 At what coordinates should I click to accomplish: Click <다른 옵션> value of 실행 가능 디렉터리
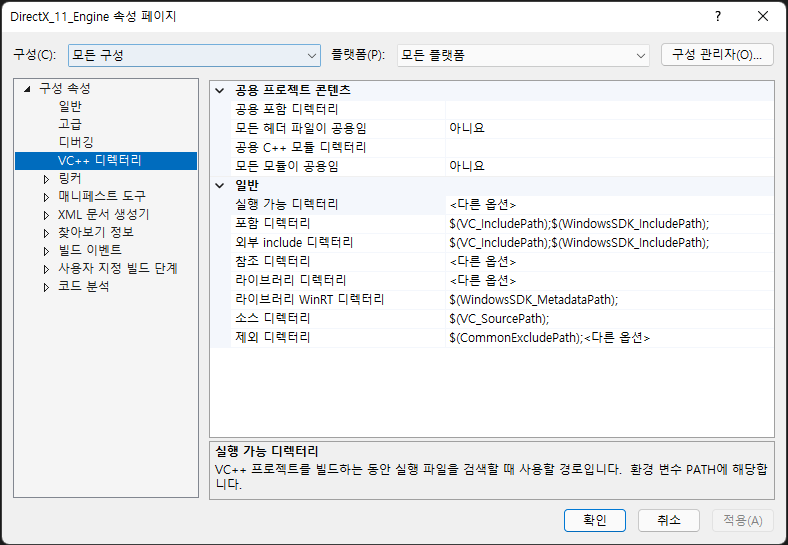point(610,205)
